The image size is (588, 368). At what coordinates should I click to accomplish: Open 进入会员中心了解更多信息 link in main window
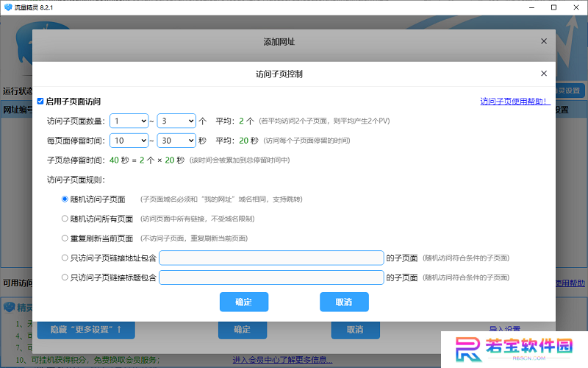tap(282, 360)
